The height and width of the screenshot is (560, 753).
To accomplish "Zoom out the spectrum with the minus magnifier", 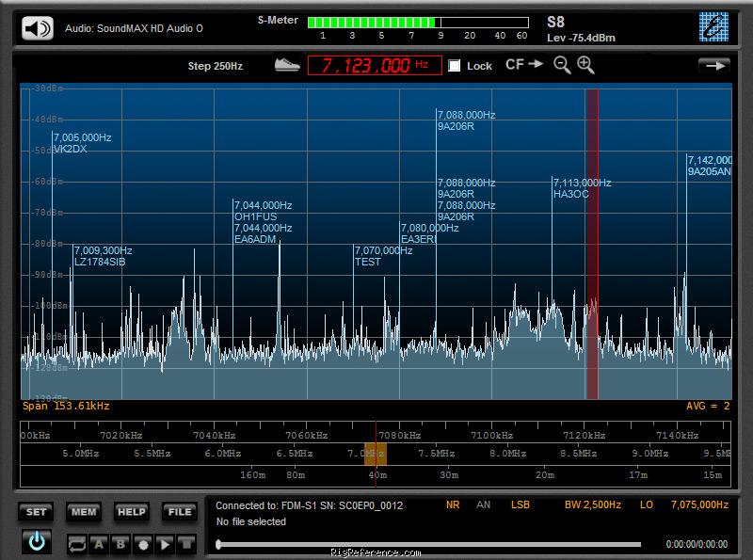I will (x=562, y=65).
